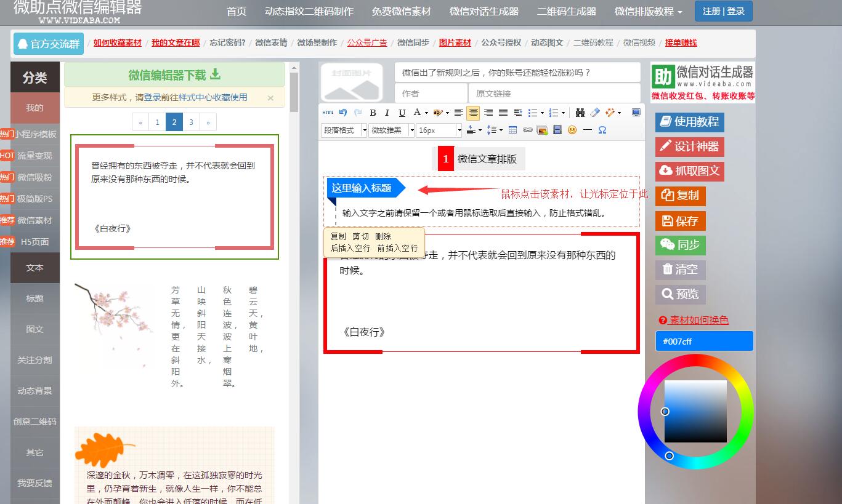The image size is (842, 504).
Task: Click the undo arrow icon
Action: pyautogui.click(x=343, y=113)
